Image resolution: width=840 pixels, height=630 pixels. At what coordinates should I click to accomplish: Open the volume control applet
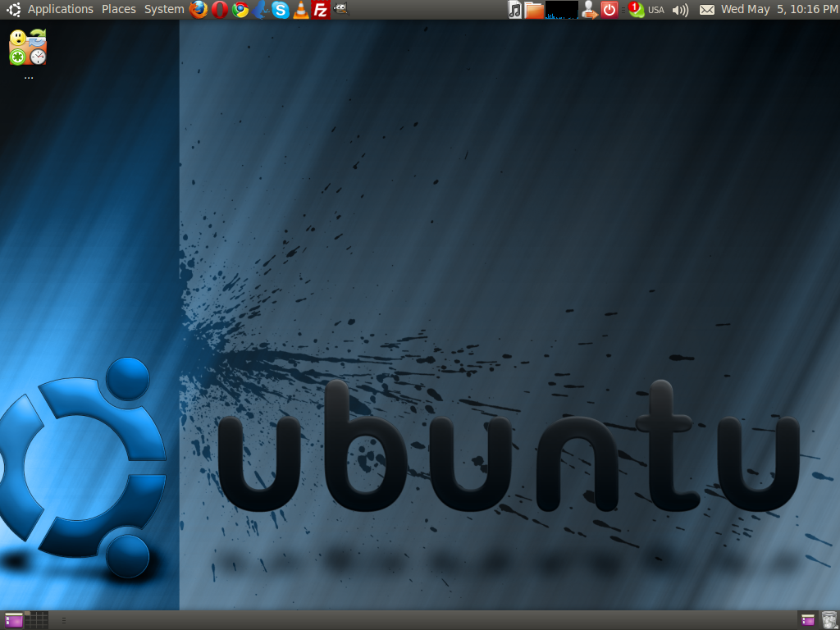[x=680, y=10]
